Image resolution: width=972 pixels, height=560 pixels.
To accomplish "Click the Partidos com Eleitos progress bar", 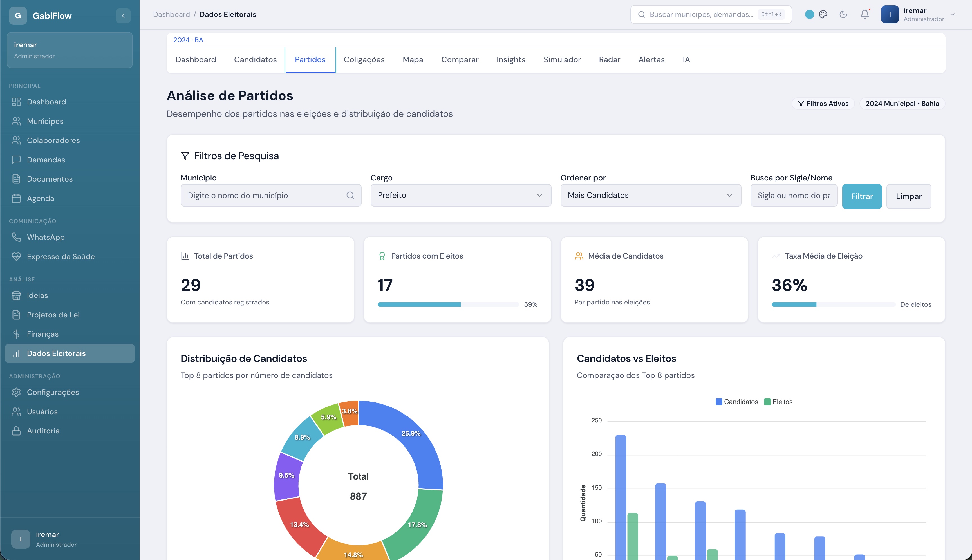I will pyautogui.click(x=448, y=304).
